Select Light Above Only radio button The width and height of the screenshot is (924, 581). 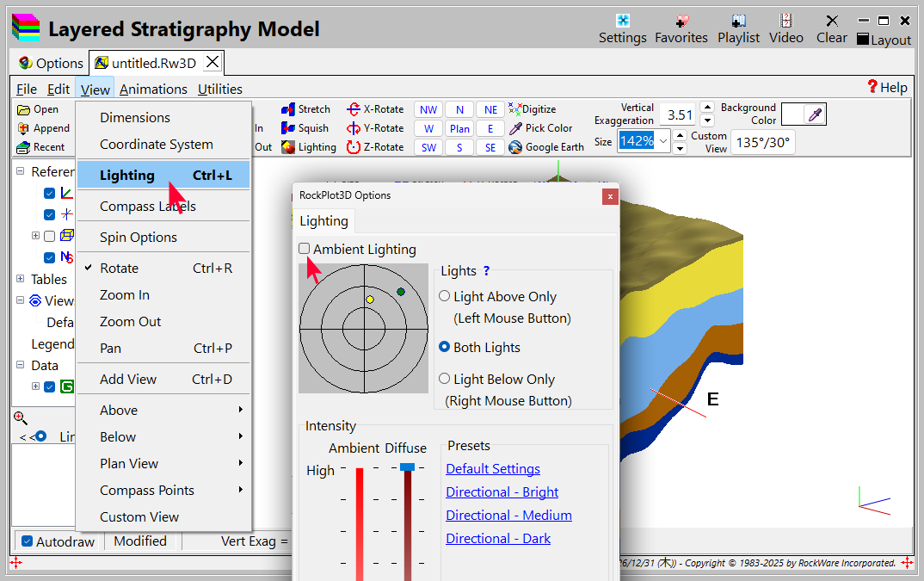click(445, 296)
